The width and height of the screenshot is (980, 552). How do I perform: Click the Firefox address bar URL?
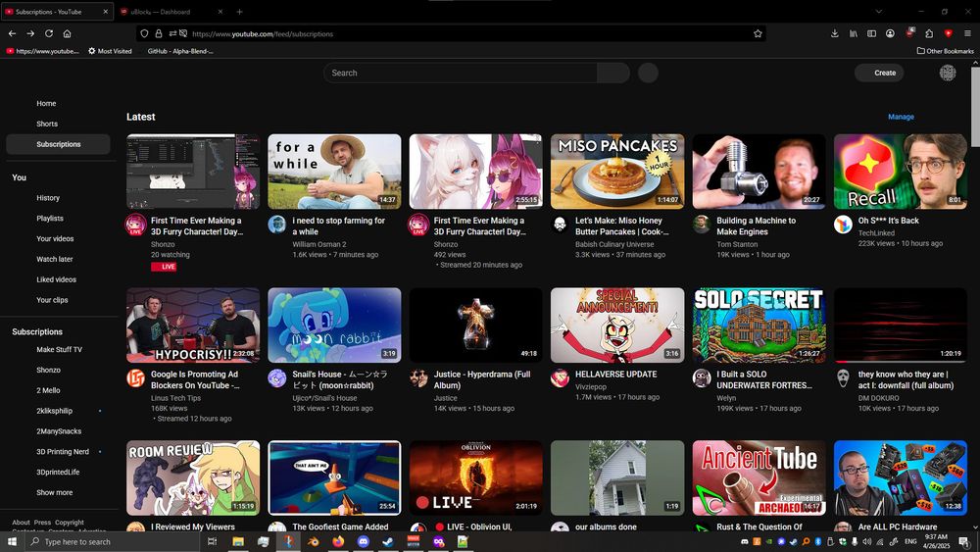coord(263,34)
